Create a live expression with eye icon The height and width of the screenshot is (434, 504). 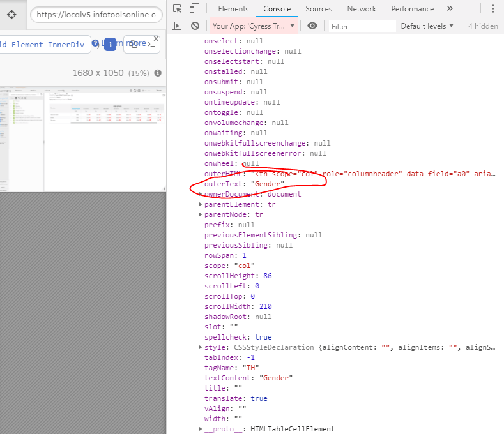coord(312,26)
